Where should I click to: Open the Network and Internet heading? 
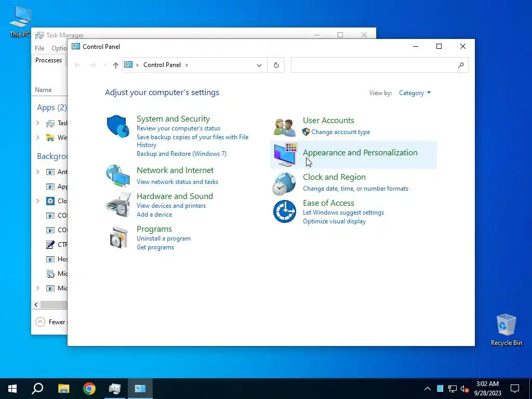[175, 170]
